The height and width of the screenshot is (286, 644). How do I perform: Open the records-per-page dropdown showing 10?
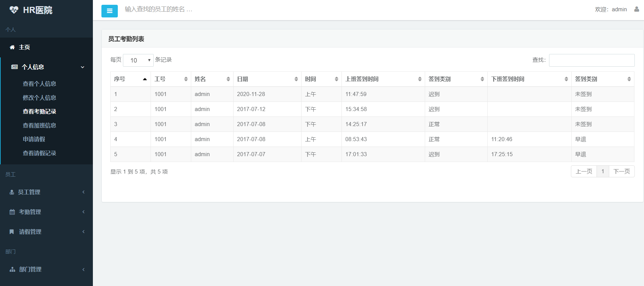pyautogui.click(x=138, y=60)
